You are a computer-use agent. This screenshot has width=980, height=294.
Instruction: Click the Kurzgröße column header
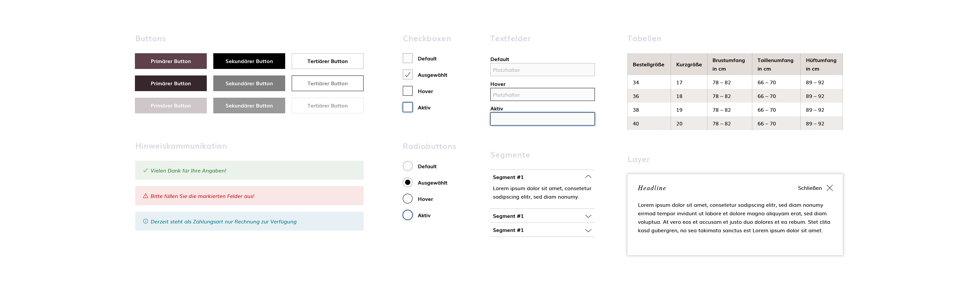pos(689,64)
